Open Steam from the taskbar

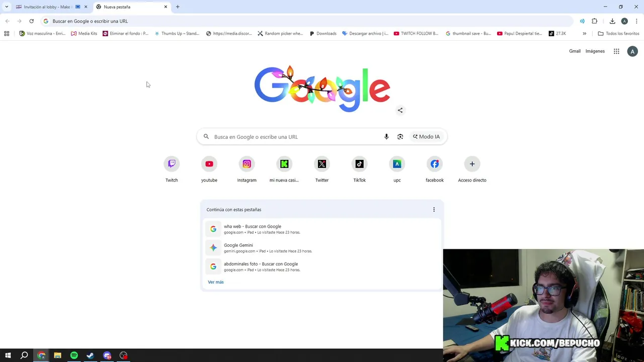[x=90, y=355]
